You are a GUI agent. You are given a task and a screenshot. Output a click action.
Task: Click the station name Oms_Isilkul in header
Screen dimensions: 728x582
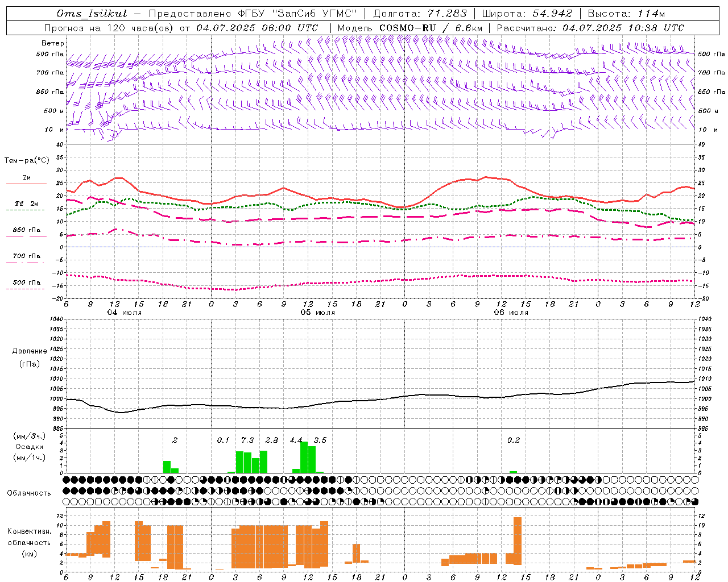pos(92,14)
